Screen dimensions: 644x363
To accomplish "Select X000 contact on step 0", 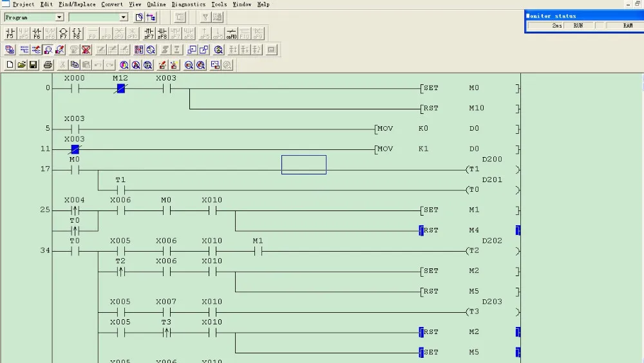I will [74, 88].
